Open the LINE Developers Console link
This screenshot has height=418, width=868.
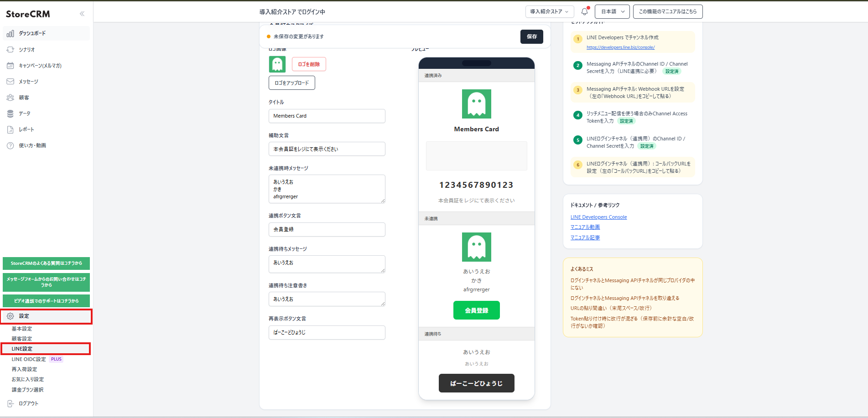point(598,217)
